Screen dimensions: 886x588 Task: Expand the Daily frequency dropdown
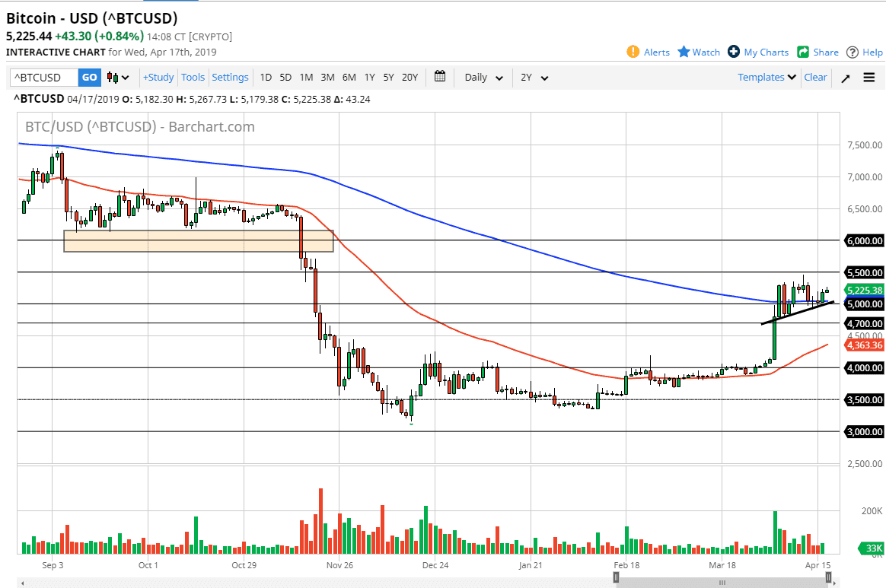pyautogui.click(x=482, y=77)
